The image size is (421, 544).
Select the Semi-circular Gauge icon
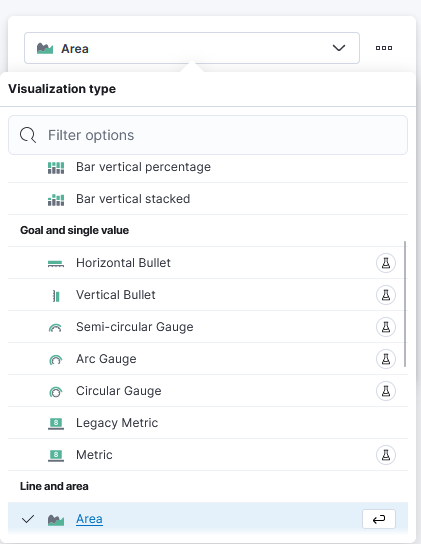pos(55,328)
